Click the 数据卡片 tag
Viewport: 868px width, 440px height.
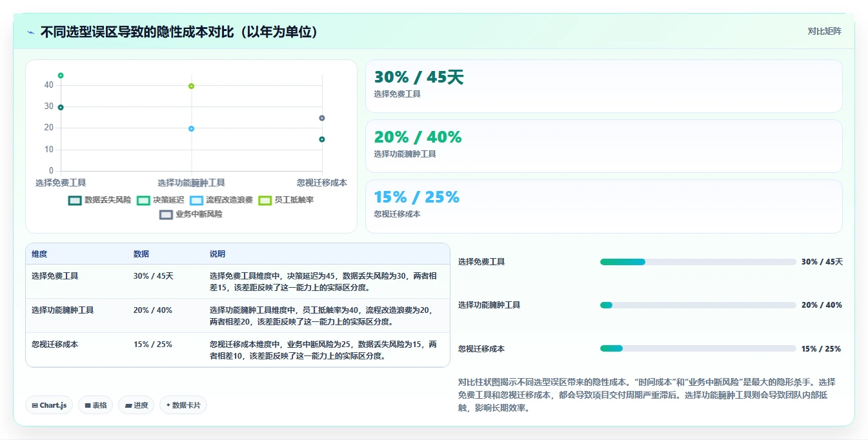pos(183,405)
